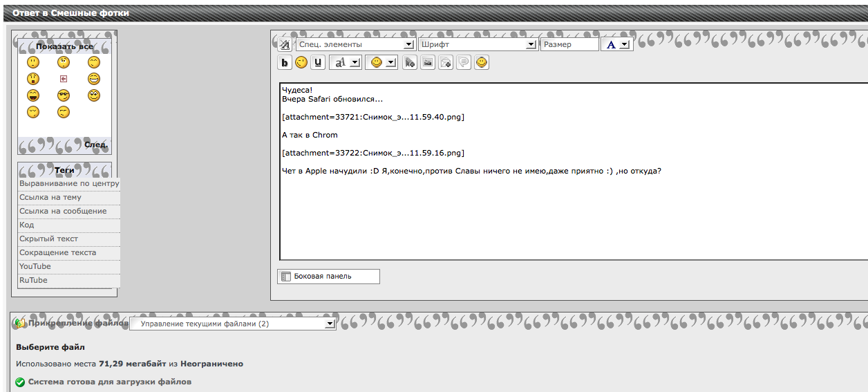Click the insert email link icon
The width and height of the screenshot is (868, 392).
(x=446, y=63)
